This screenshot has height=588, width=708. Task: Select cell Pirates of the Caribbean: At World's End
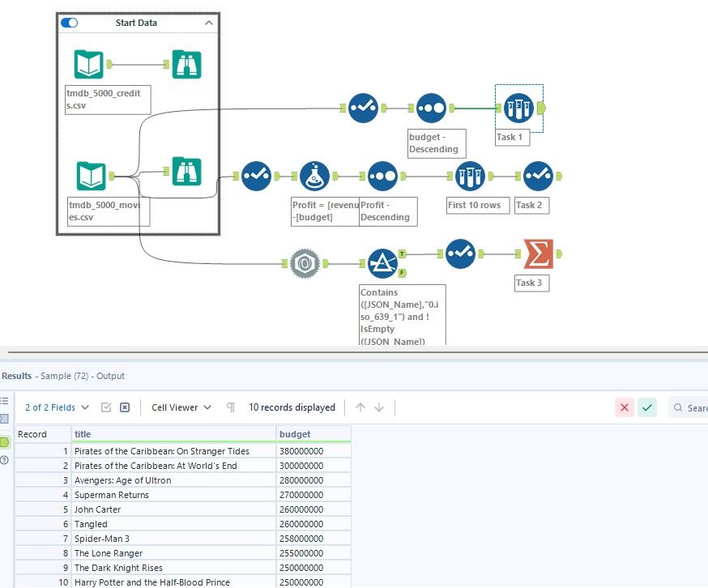pyautogui.click(x=173, y=466)
